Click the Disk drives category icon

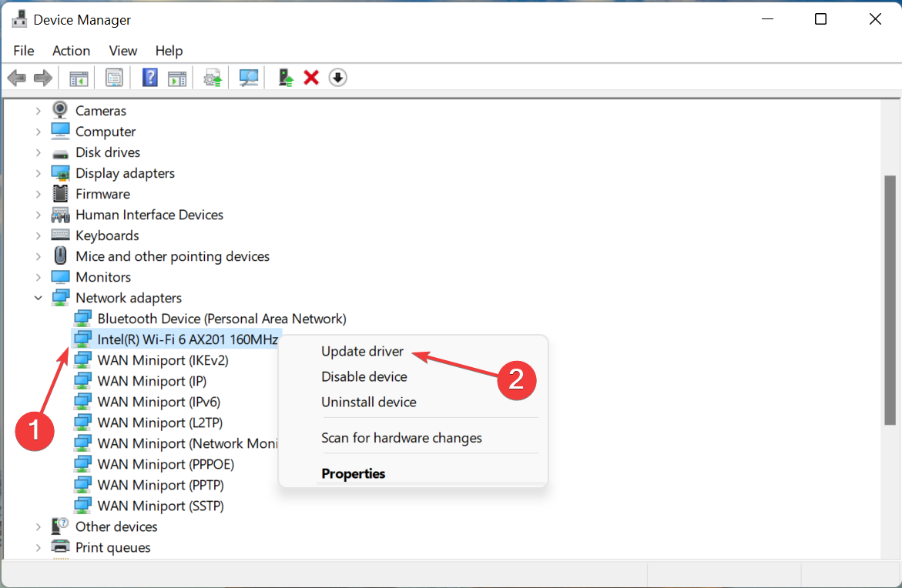click(x=60, y=153)
